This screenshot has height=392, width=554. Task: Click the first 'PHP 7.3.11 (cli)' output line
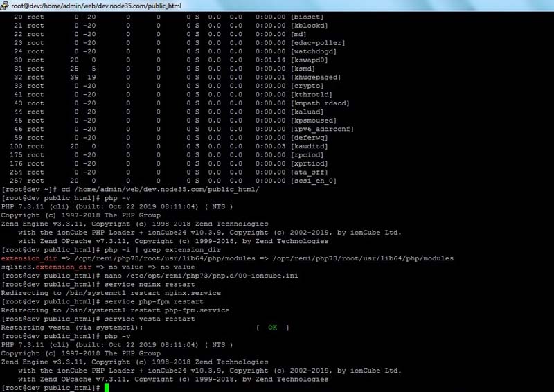(117, 207)
